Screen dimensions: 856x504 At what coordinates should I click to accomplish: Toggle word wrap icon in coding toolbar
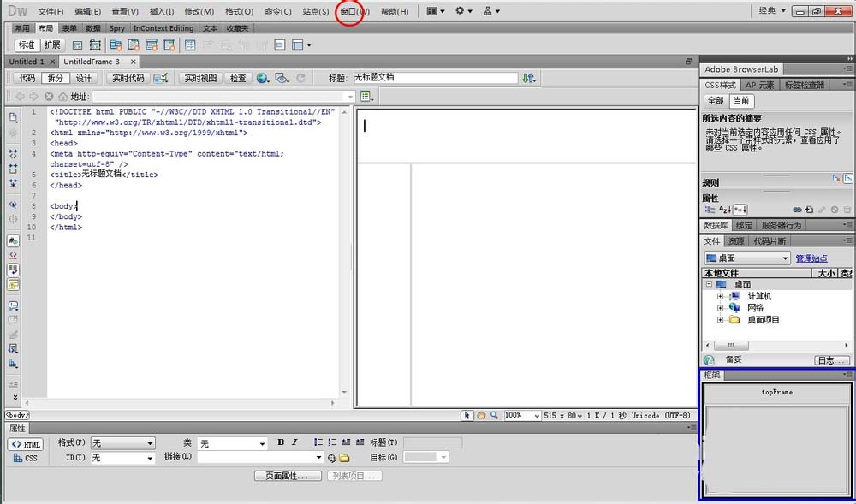pos(13,270)
